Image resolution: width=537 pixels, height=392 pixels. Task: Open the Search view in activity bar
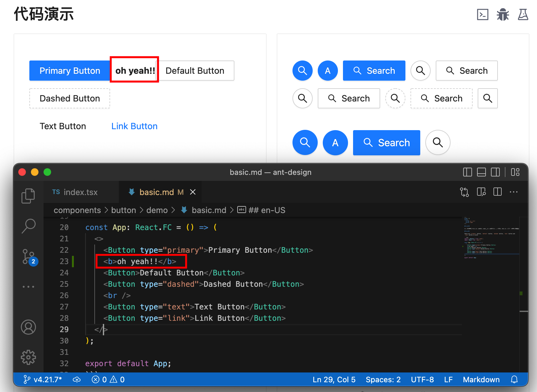point(28,226)
